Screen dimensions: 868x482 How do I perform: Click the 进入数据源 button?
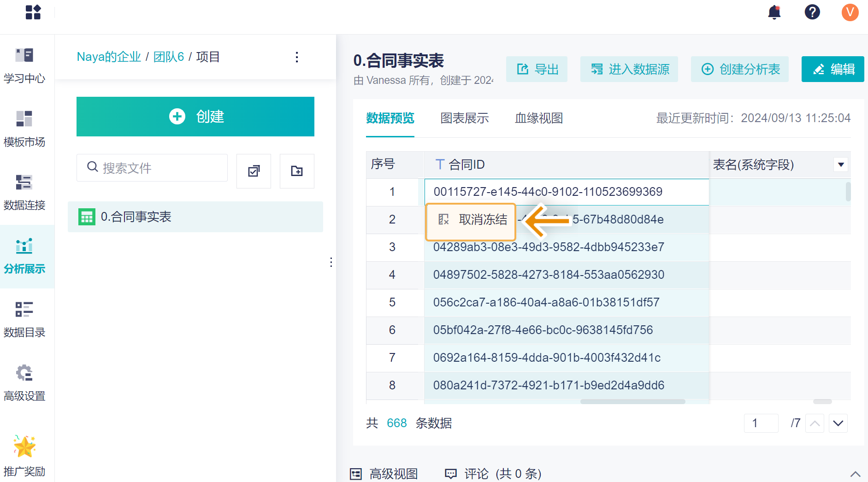[629, 69]
